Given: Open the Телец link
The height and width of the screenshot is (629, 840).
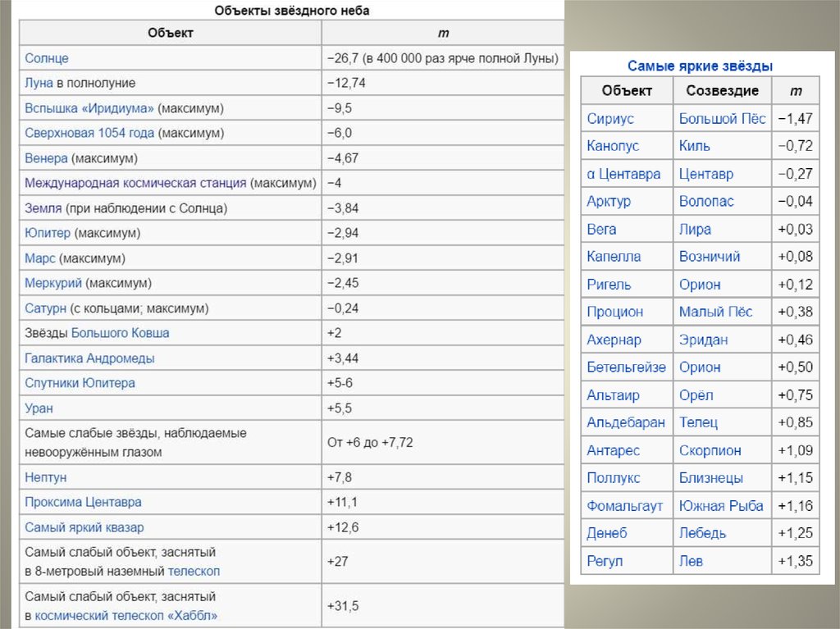Looking at the screenshot, I should tap(698, 422).
